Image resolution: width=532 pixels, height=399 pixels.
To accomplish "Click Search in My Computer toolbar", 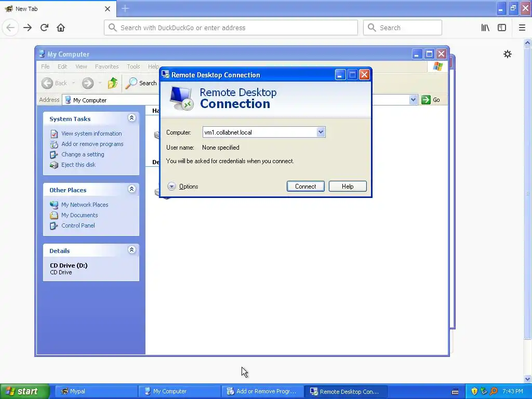I will click(x=141, y=83).
